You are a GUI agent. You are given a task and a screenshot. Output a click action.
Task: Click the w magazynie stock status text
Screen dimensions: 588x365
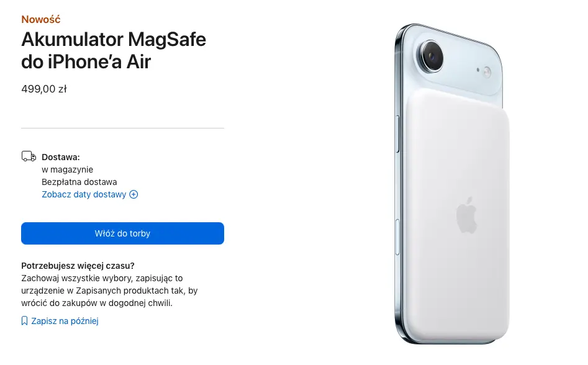[68, 169]
